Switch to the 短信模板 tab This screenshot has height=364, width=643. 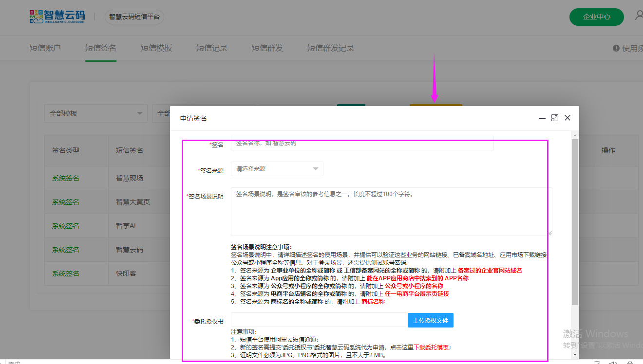(x=156, y=48)
